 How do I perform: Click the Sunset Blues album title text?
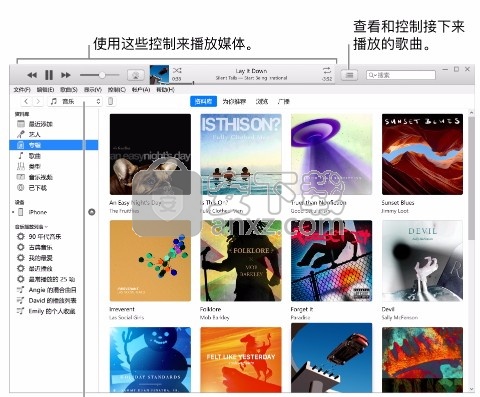point(398,203)
